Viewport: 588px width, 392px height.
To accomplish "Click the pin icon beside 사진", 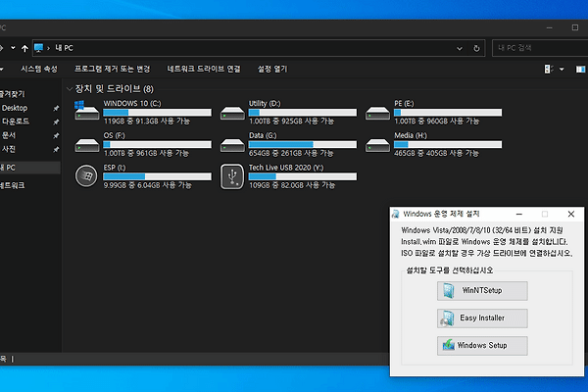I will point(56,149).
